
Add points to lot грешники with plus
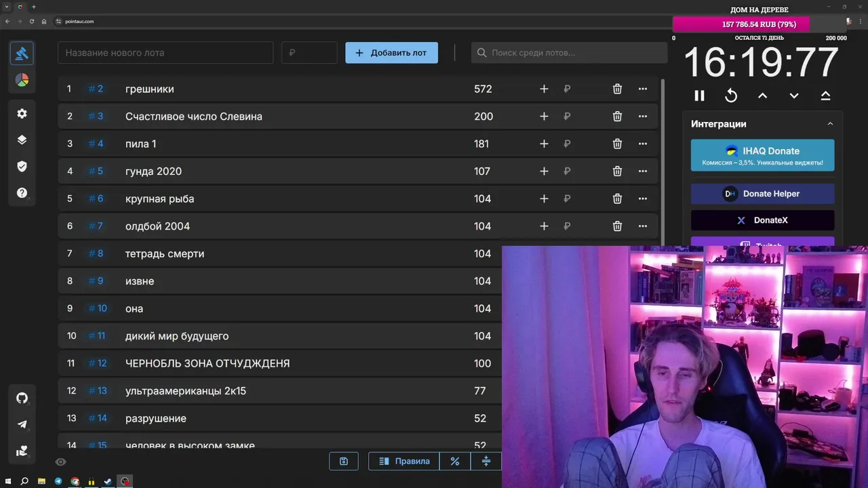coord(544,89)
